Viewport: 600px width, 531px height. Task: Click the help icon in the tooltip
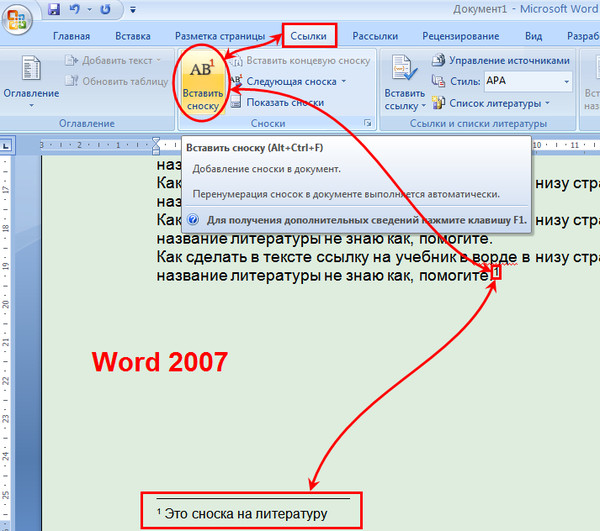click(193, 220)
